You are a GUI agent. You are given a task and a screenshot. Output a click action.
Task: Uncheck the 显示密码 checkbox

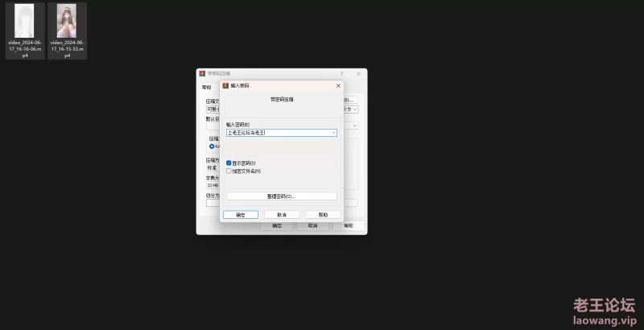coord(229,163)
